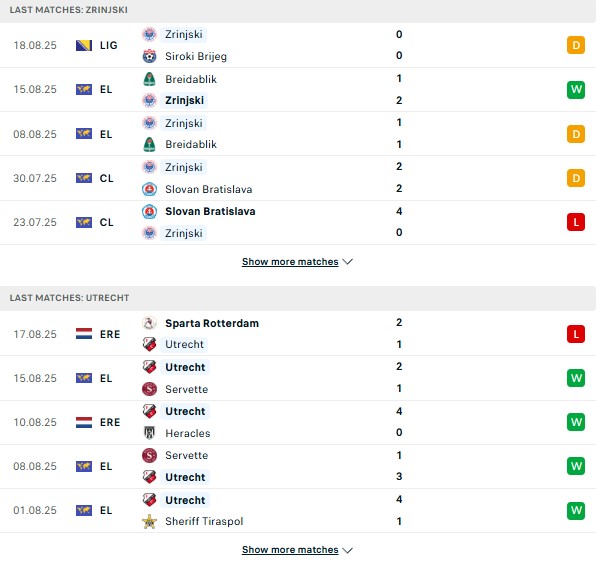Open the green W badge for Breidablik match
597x566 pixels.
(576, 89)
